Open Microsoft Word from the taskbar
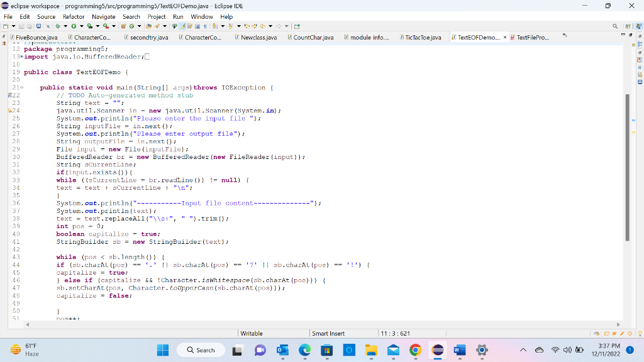 [460, 350]
